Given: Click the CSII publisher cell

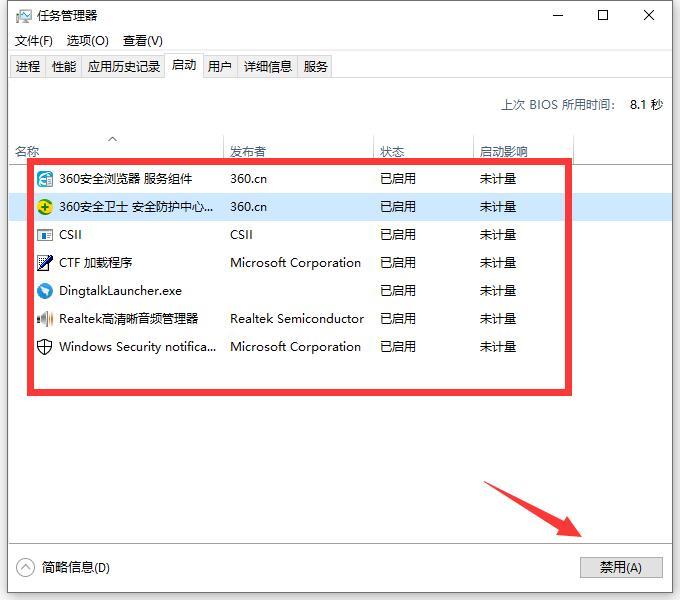Looking at the screenshot, I should click(x=241, y=235).
